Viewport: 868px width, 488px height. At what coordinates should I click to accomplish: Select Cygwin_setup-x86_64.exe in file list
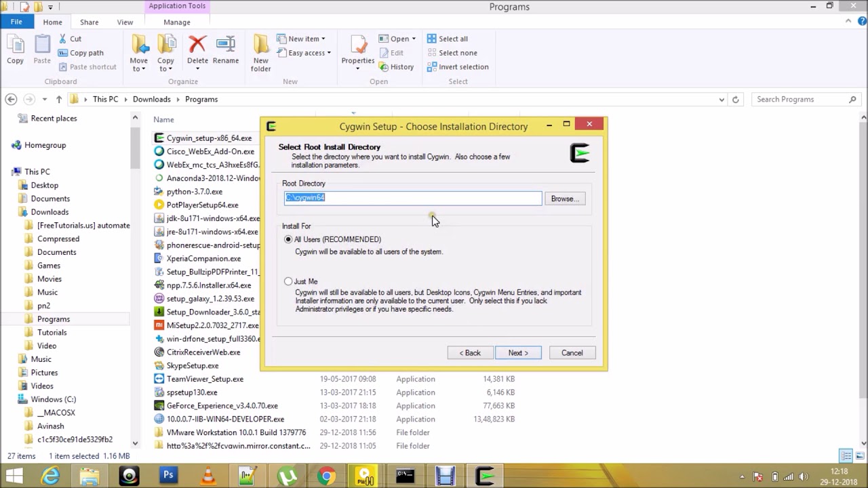point(209,138)
